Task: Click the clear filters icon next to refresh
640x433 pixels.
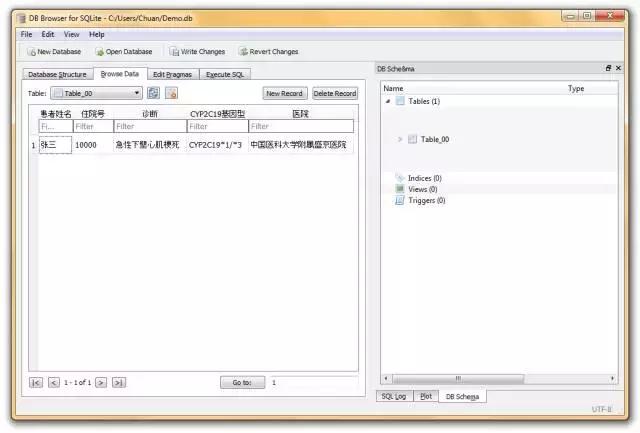Action: coord(171,93)
